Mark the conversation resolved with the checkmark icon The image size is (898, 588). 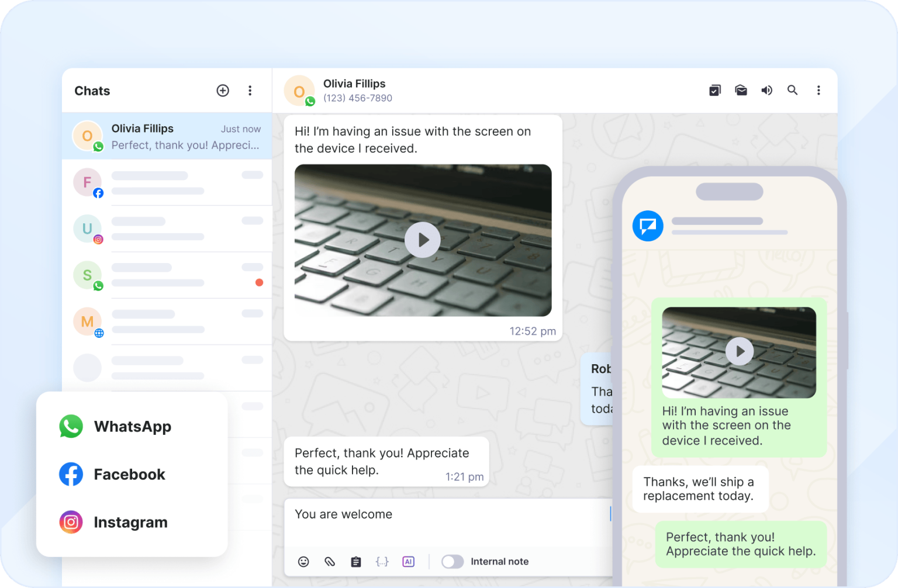(x=714, y=90)
